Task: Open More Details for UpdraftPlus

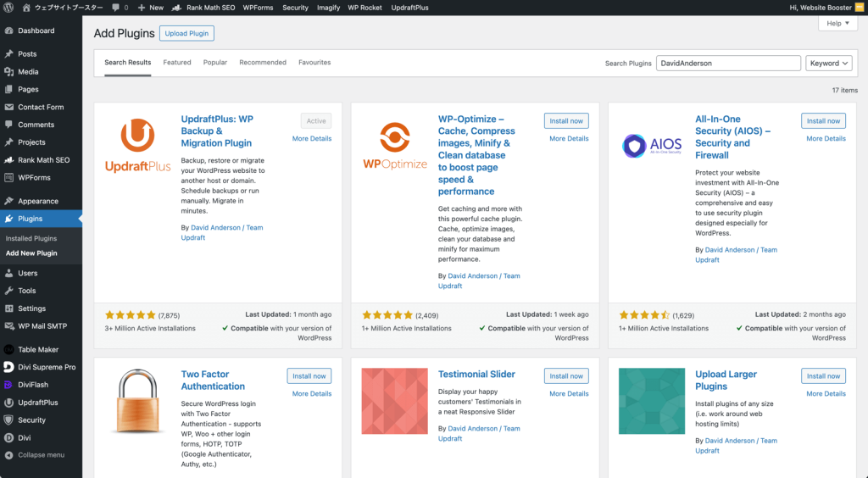Action: pyautogui.click(x=312, y=138)
